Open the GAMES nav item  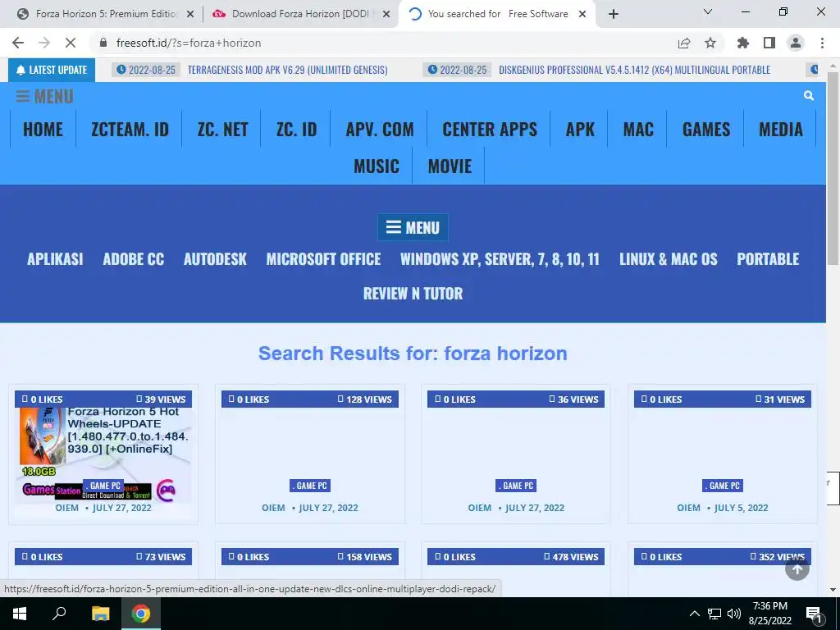(x=706, y=129)
